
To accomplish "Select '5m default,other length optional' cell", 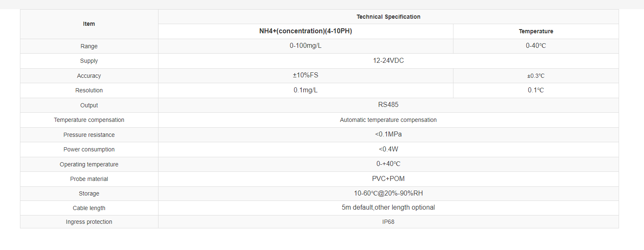I will click(388, 208).
